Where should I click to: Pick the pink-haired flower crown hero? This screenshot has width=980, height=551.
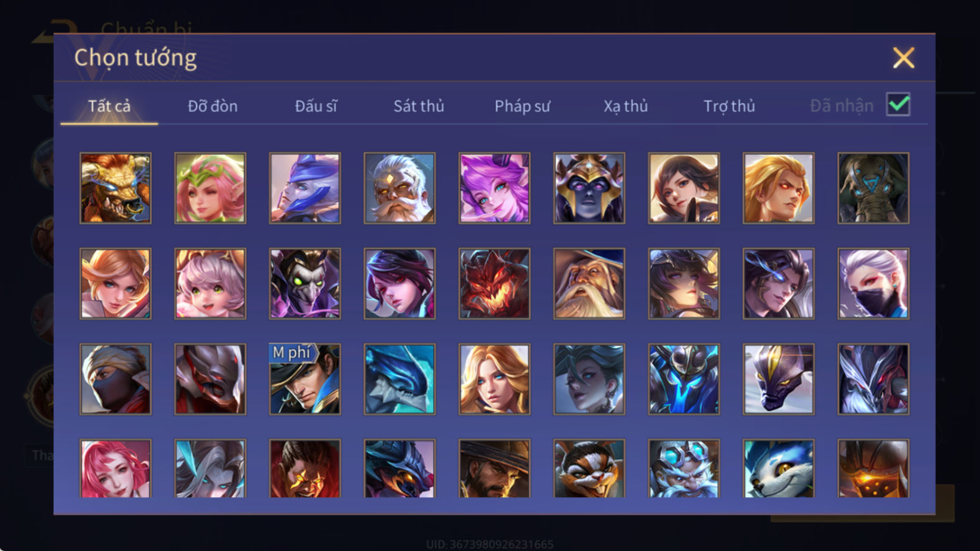point(210,188)
